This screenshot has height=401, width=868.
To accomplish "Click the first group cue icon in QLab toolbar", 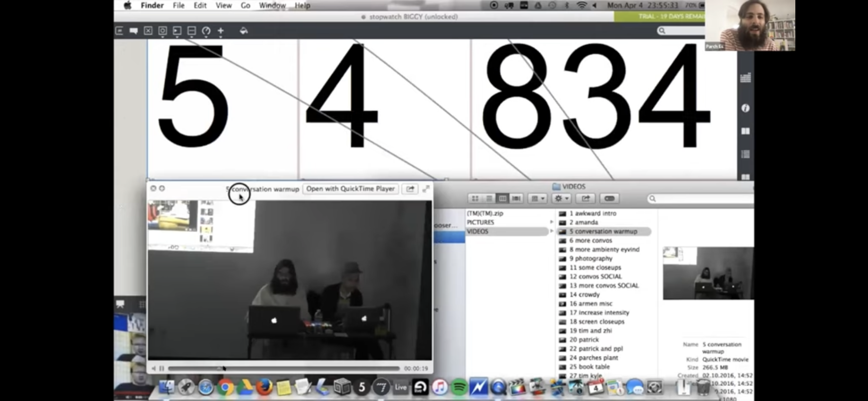I will [119, 31].
